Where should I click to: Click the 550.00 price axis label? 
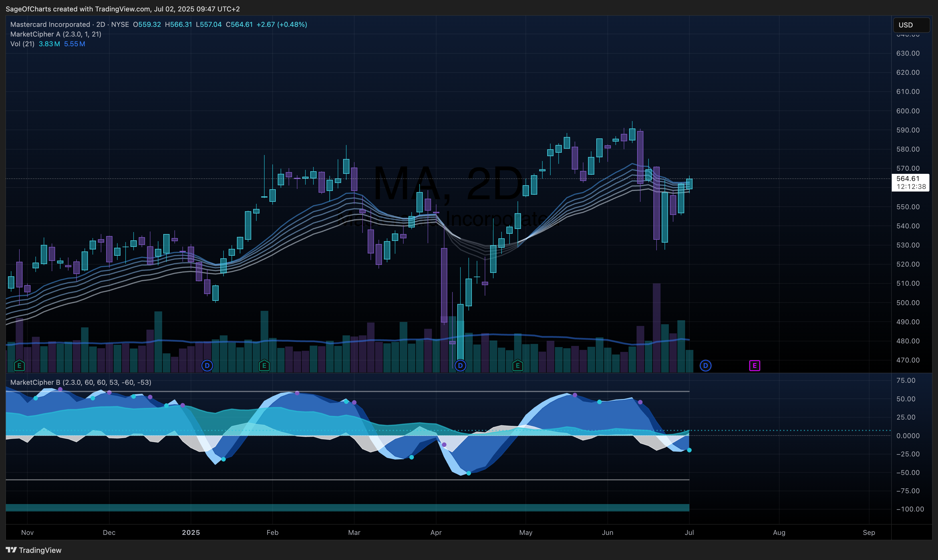point(908,207)
